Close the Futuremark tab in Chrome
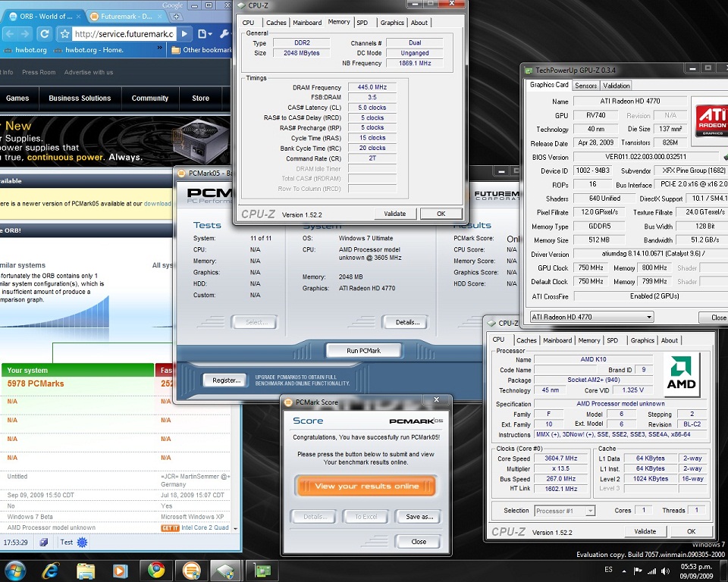The image size is (728, 582). pos(160,16)
